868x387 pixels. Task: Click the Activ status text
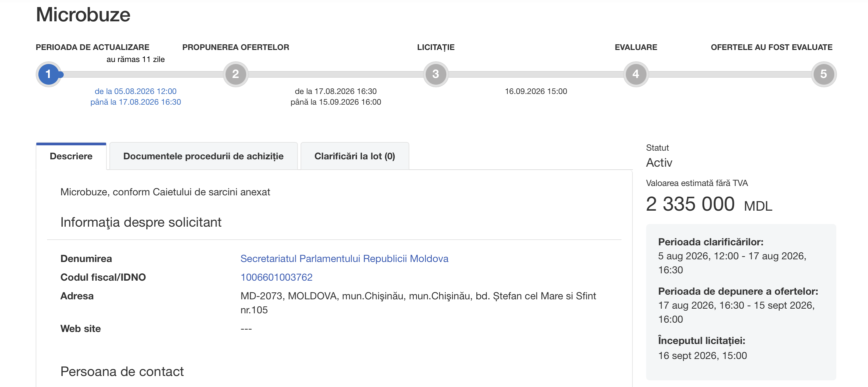(659, 163)
